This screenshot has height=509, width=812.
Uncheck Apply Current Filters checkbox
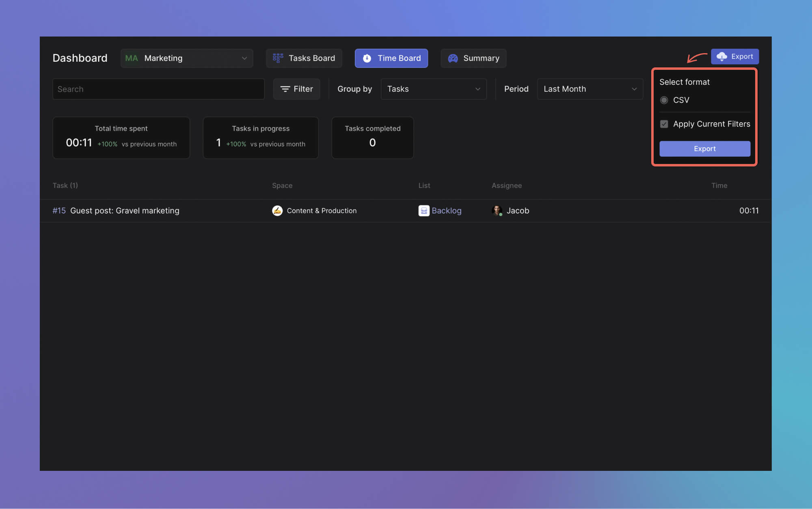click(x=664, y=124)
